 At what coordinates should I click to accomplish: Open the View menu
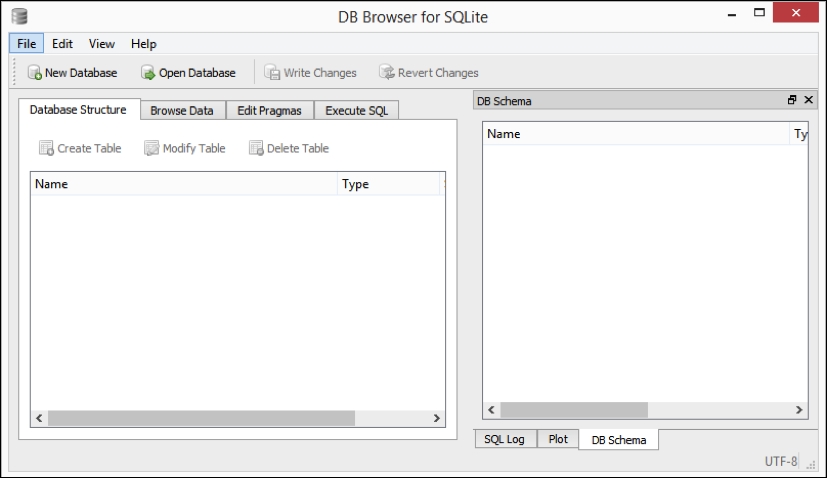(x=101, y=44)
